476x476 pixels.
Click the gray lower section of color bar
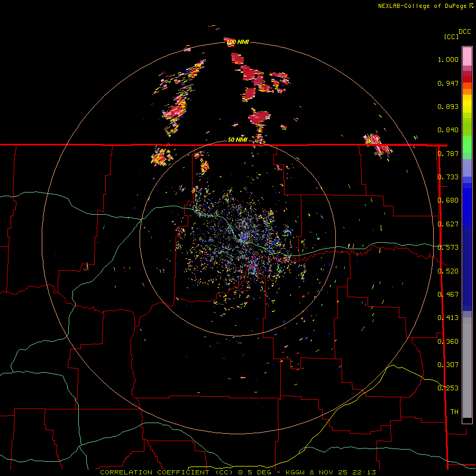(x=467, y=368)
